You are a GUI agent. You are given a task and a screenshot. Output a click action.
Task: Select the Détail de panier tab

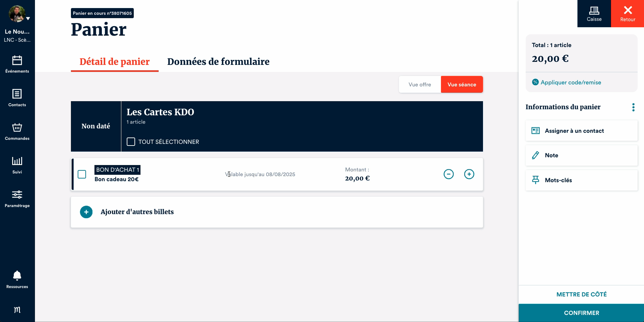click(115, 62)
